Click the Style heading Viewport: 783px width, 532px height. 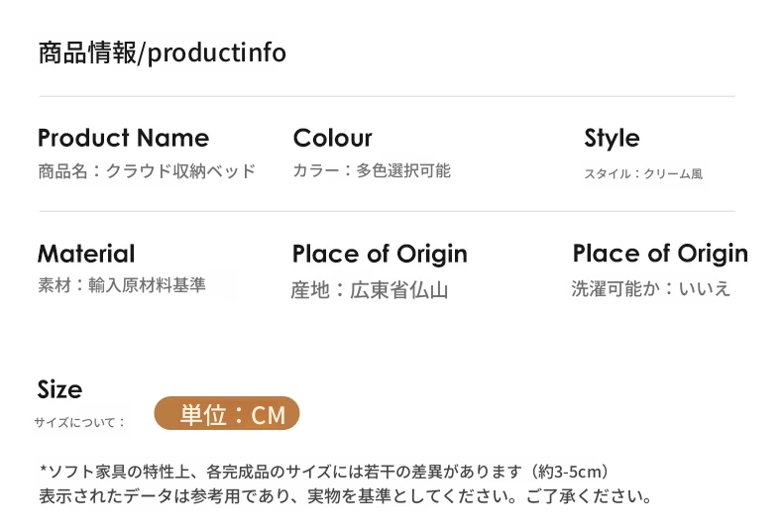coord(612,139)
